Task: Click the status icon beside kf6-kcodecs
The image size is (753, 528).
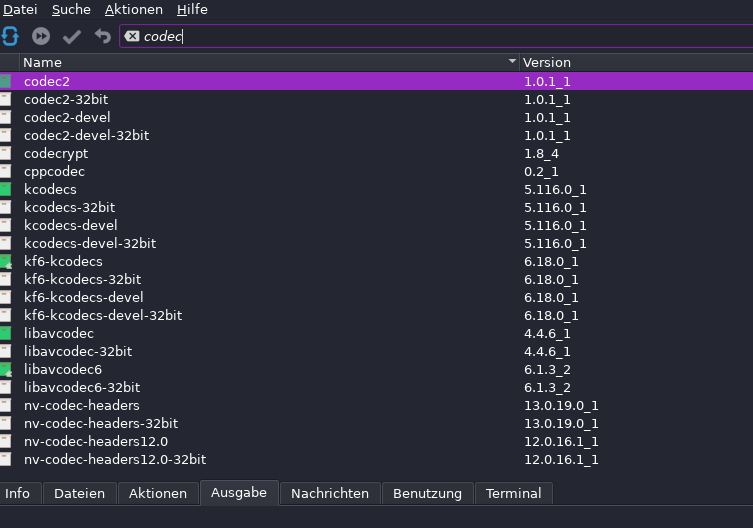Action: [x=6, y=261]
